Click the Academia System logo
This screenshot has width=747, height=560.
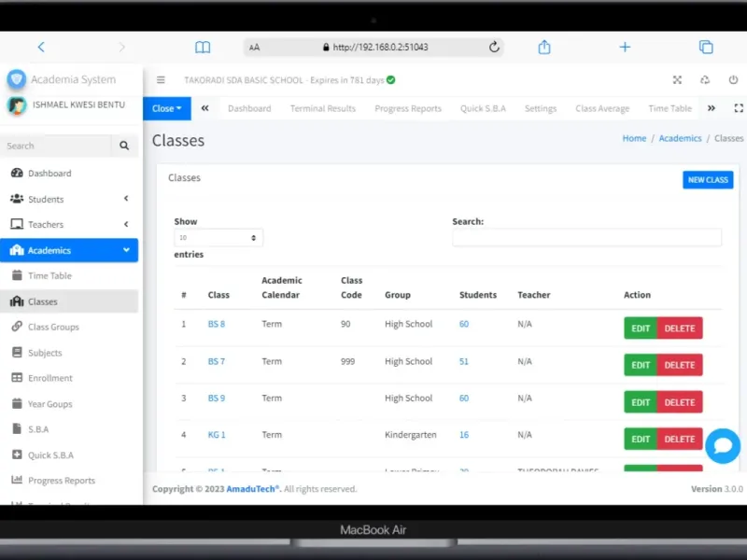(x=16, y=79)
